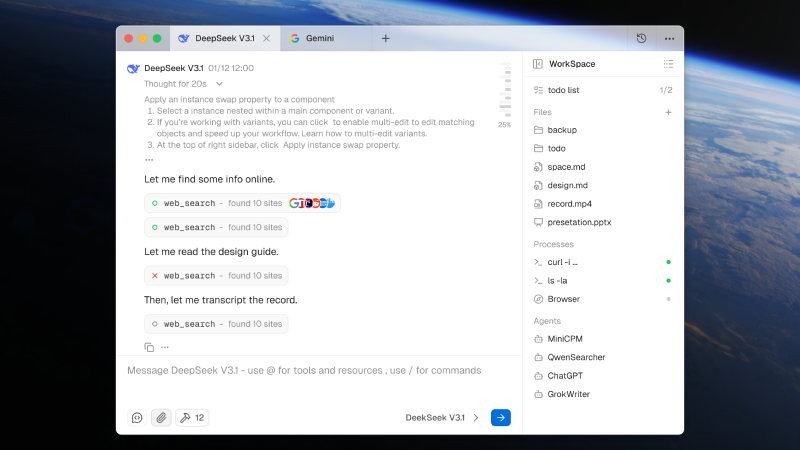Select the ls -la process

pos(603,281)
